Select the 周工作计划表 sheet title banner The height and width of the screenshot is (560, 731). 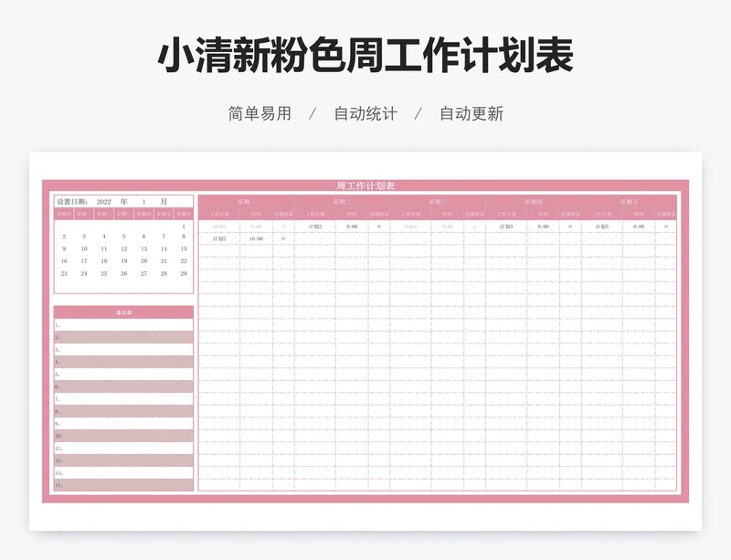(x=365, y=185)
